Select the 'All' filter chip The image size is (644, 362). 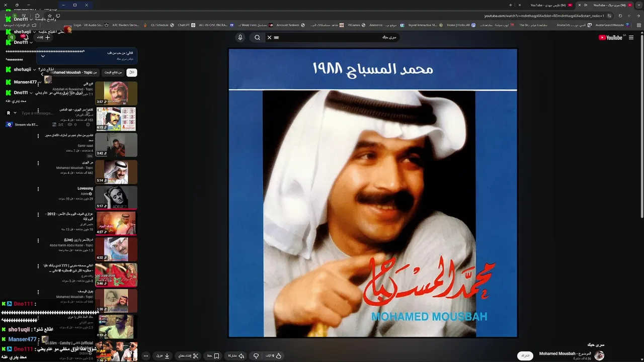point(132,72)
